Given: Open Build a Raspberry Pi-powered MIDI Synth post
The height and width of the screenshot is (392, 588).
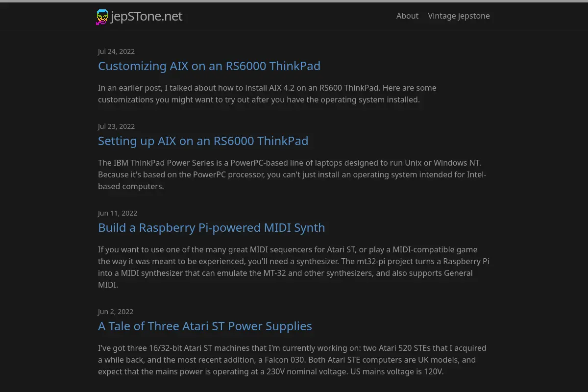Looking at the screenshot, I should 211,227.
